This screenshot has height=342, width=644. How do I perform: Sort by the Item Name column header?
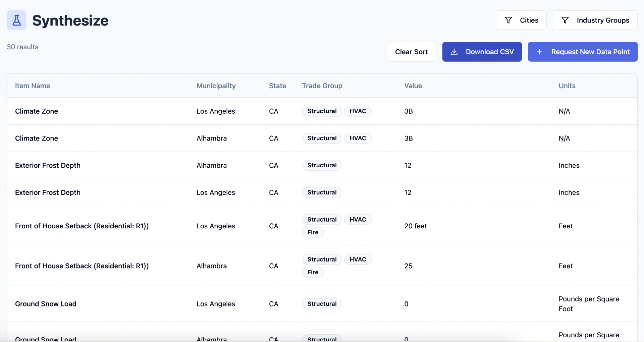33,86
